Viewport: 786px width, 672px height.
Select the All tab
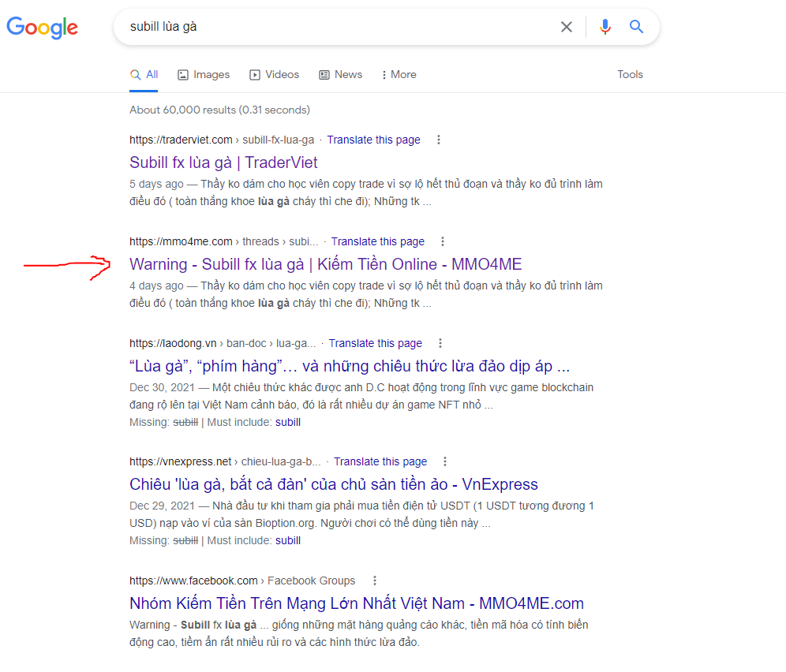[144, 75]
